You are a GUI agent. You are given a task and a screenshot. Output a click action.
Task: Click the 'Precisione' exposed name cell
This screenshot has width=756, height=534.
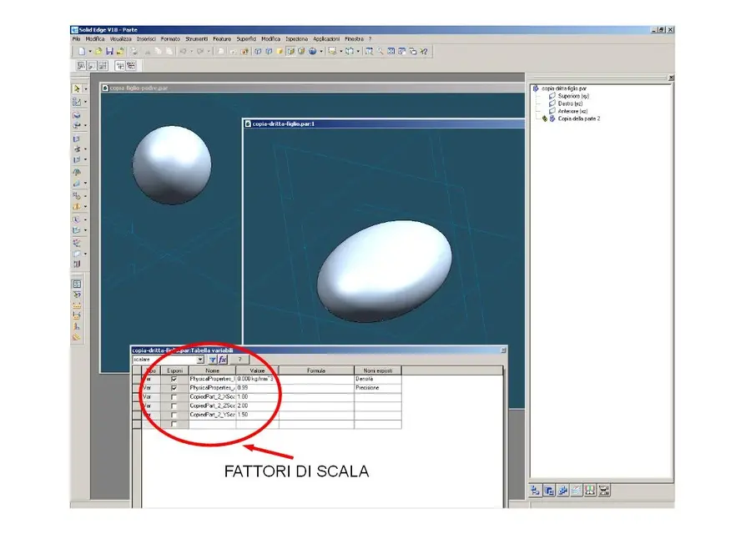tap(377, 388)
